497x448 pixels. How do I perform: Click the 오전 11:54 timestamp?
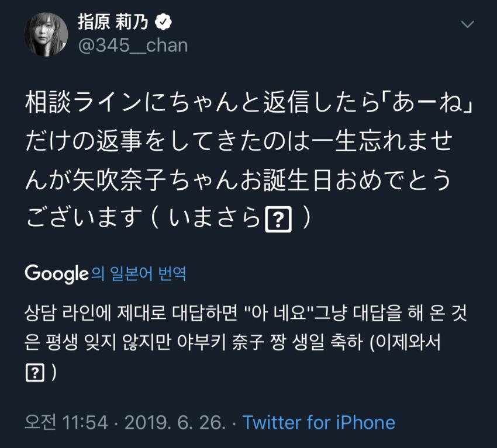click(66, 422)
